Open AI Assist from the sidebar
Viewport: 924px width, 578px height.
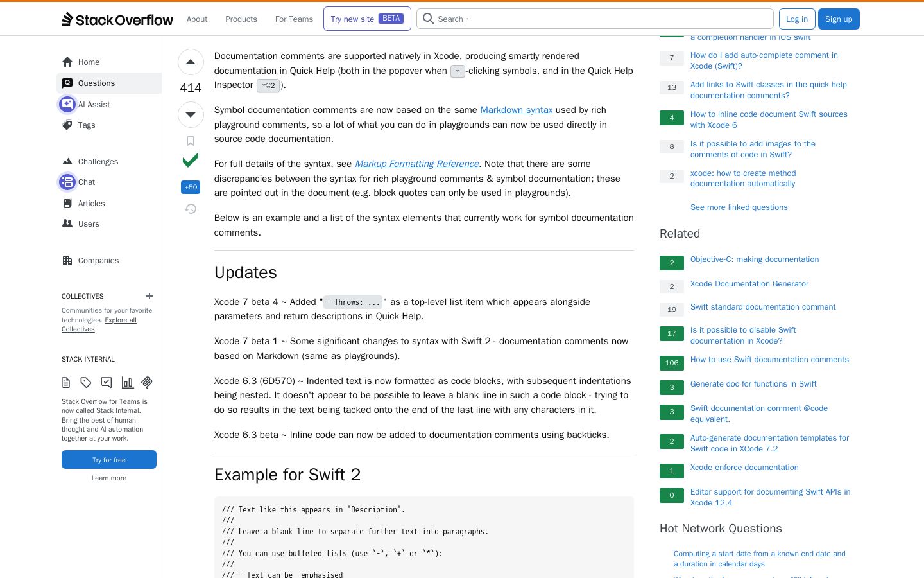[x=109, y=104]
